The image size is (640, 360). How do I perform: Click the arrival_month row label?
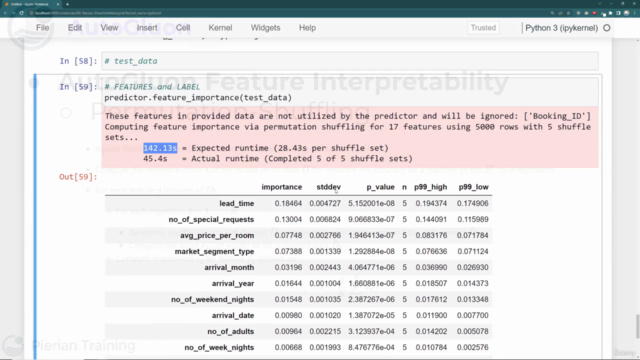click(229, 267)
